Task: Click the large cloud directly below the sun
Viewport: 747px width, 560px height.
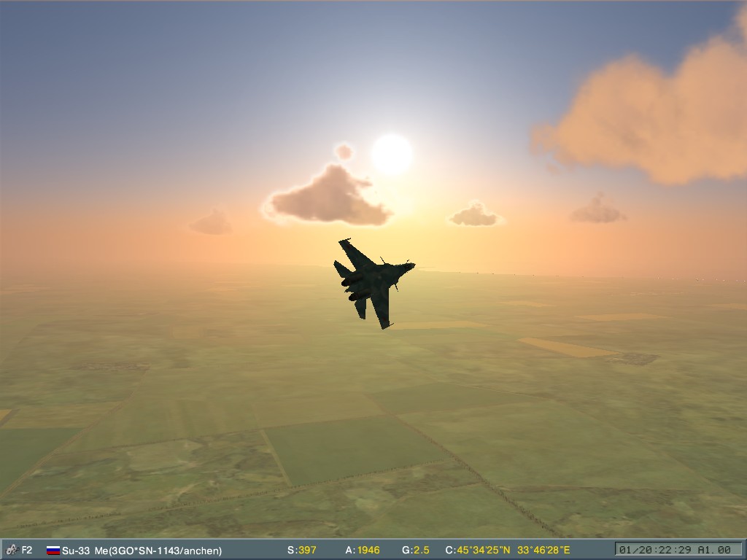Action: [x=330, y=198]
